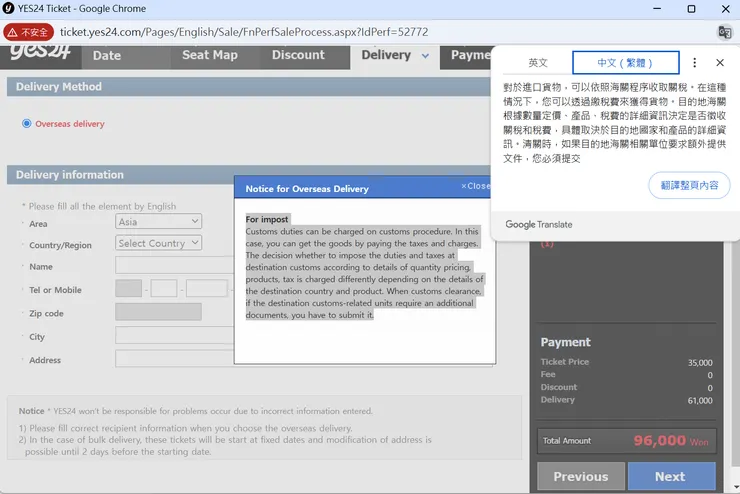740x494 pixels.
Task: Click the translate whole page button
Action: (689, 185)
